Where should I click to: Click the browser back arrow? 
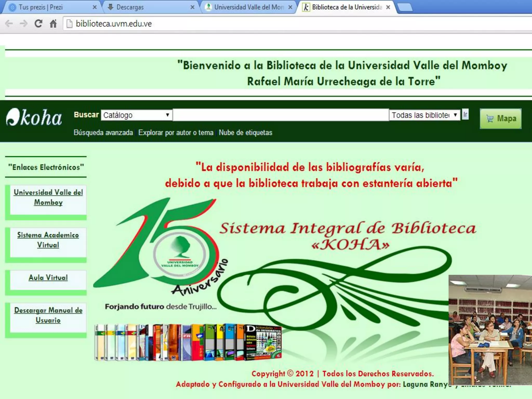[x=9, y=24]
